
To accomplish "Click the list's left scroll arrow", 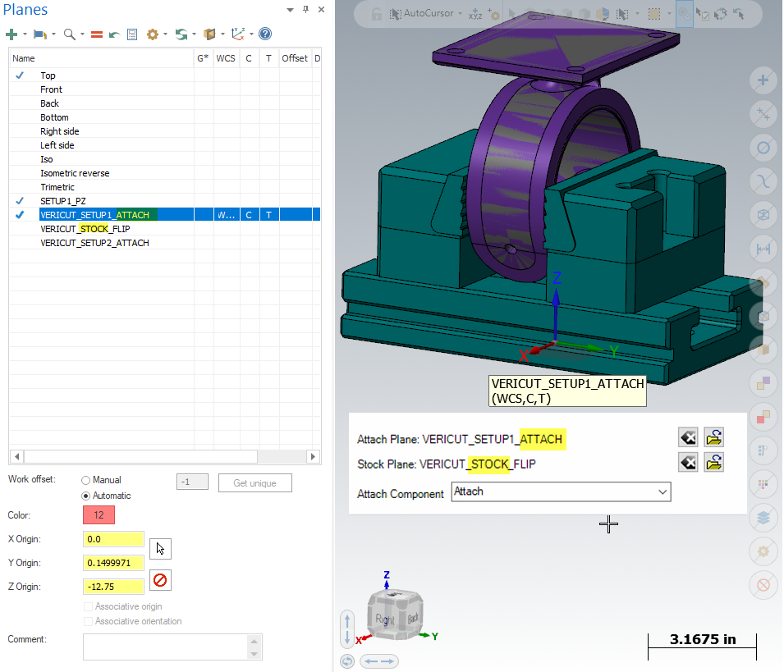I will (x=17, y=456).
